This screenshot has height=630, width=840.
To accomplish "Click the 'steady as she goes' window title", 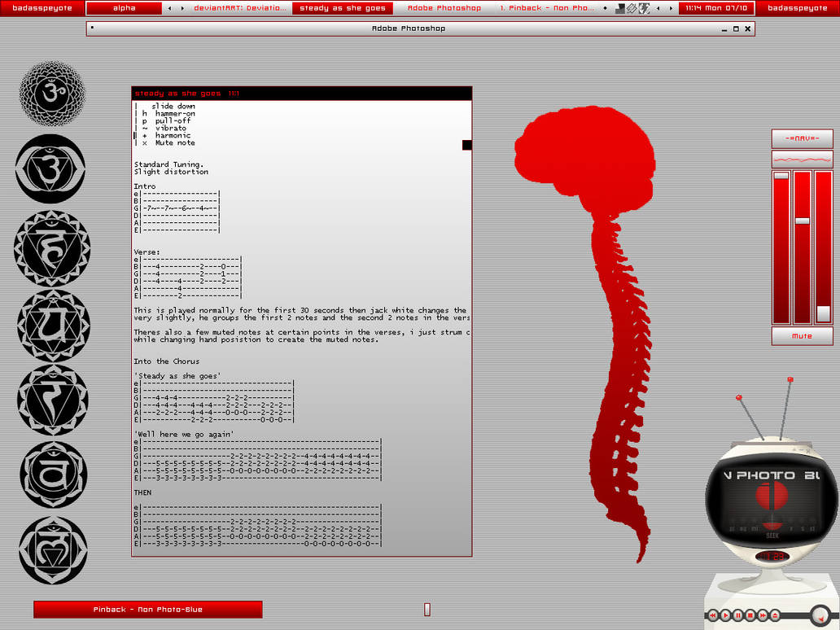I will 177,94.
